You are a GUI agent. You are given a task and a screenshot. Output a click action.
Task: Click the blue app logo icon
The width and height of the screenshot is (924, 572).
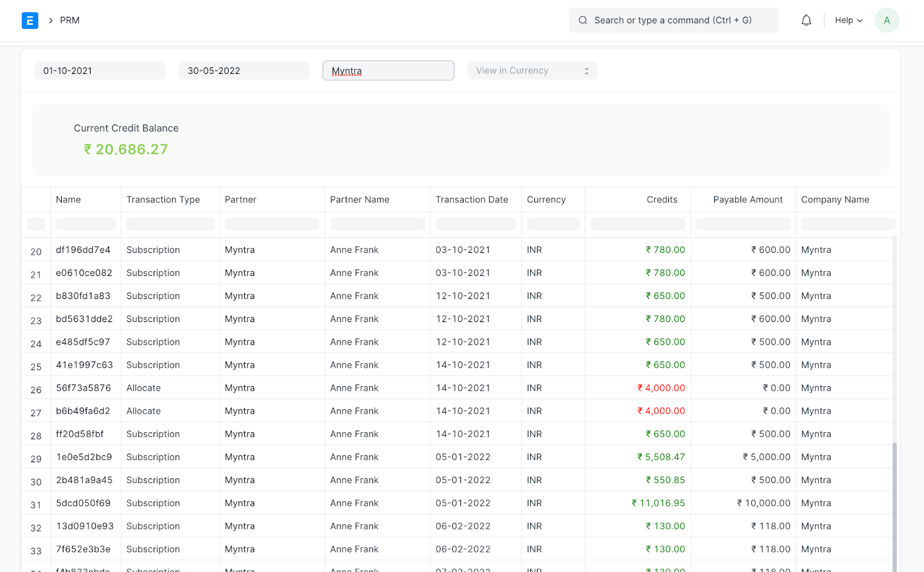click(x=30, y=21)
